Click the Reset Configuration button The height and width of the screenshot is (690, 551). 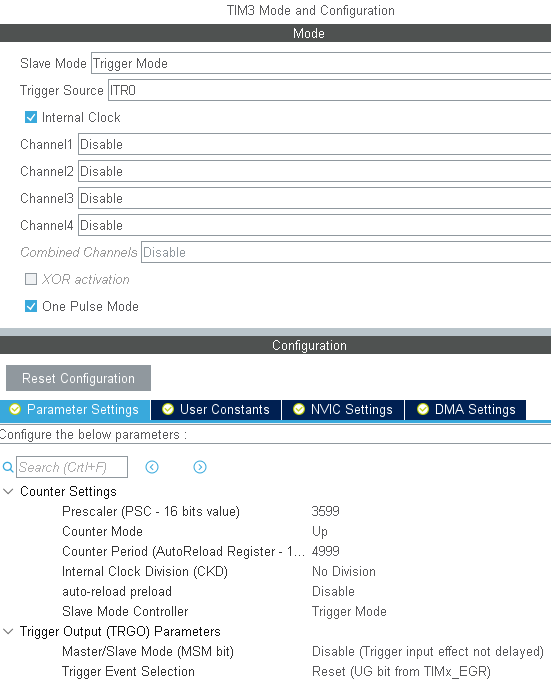[78, 378]
